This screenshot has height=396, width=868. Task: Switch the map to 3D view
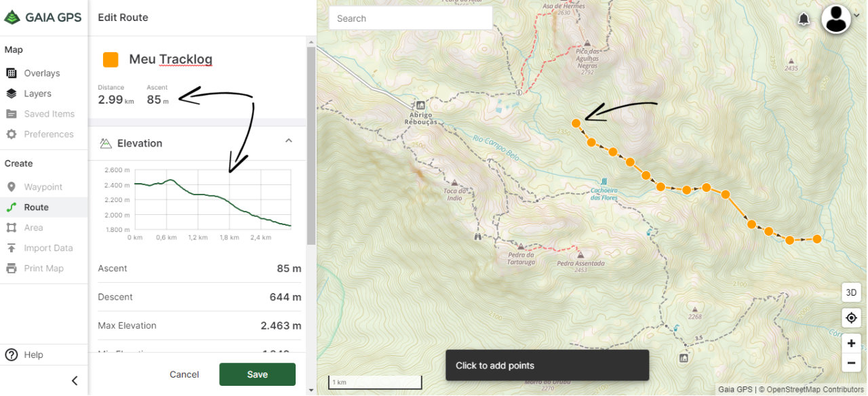[851, 293]
